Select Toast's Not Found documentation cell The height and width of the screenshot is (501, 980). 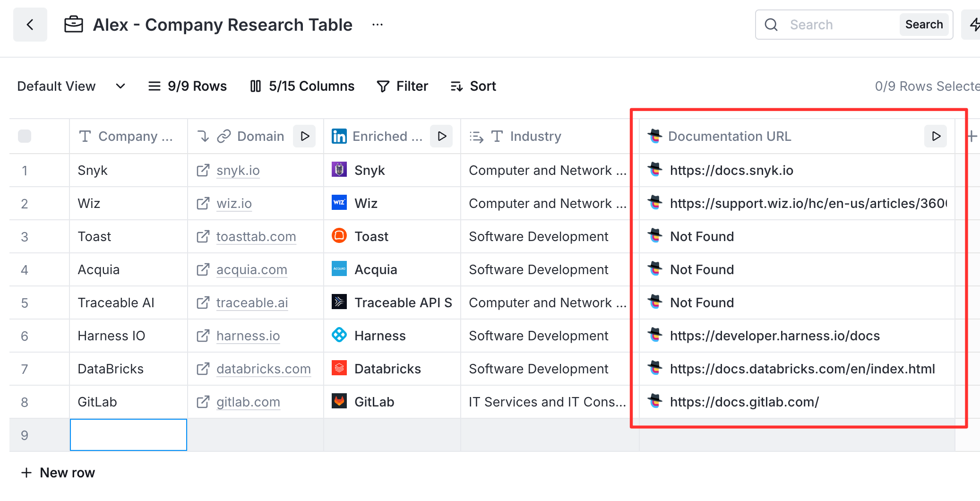point(797,236)
